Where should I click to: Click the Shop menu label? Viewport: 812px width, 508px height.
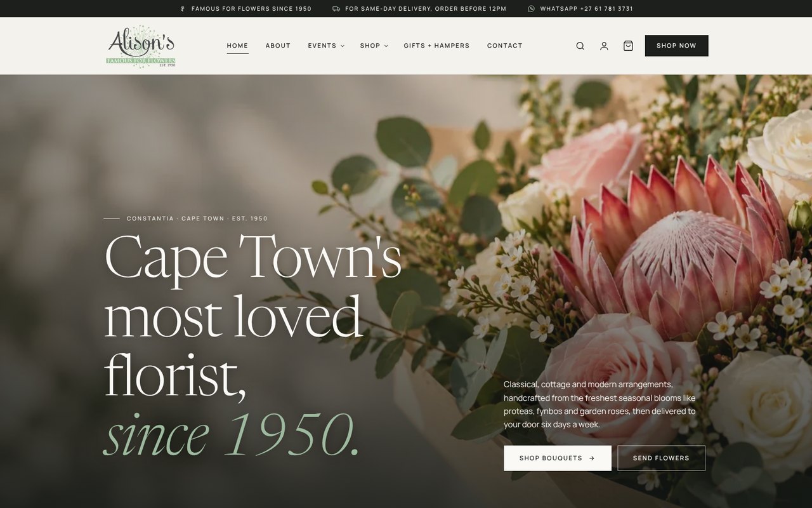click(x=370, y=46)
